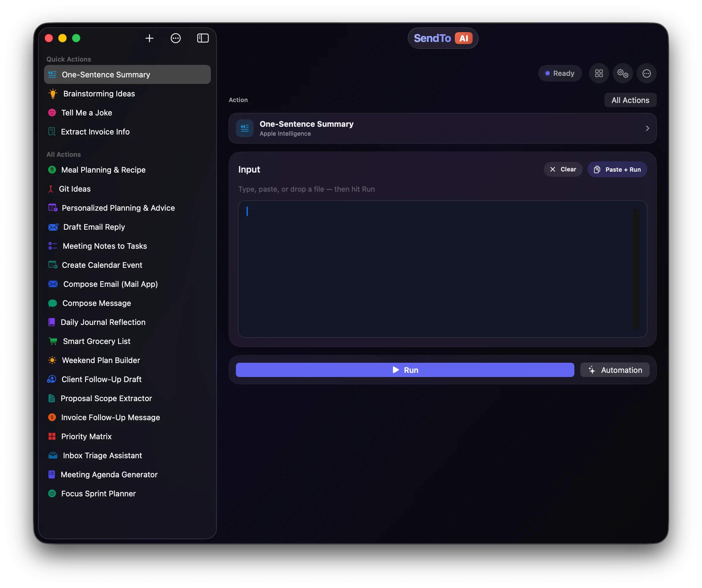Click the Daily Journal Reflection book icon

click(x=51, y=323)
